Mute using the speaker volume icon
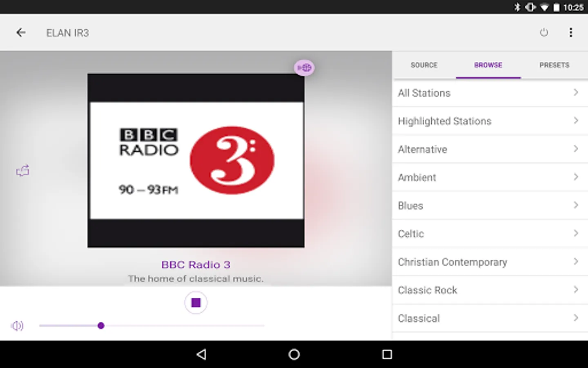Viewport: 588px width, 368px height. (x=17, y=326)
